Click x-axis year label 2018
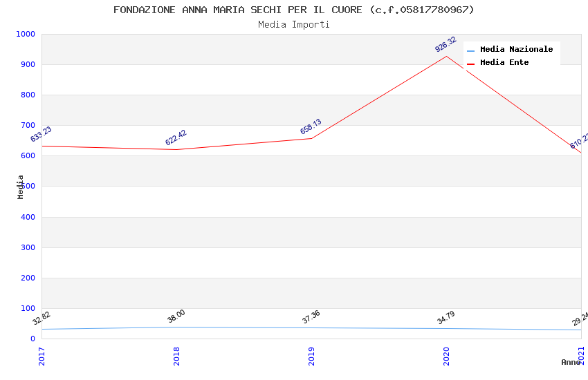 [x=176, y=357]
